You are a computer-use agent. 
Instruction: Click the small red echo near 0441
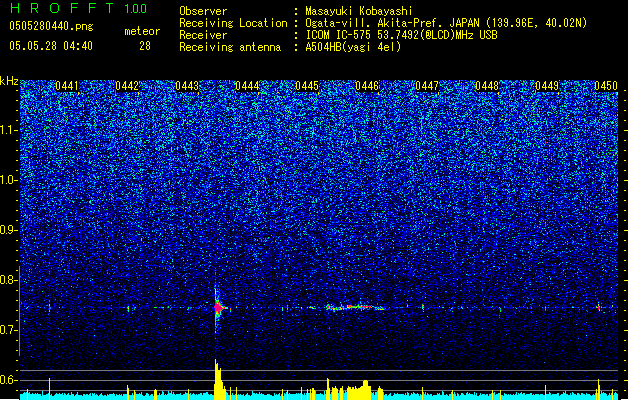point(50,308)
